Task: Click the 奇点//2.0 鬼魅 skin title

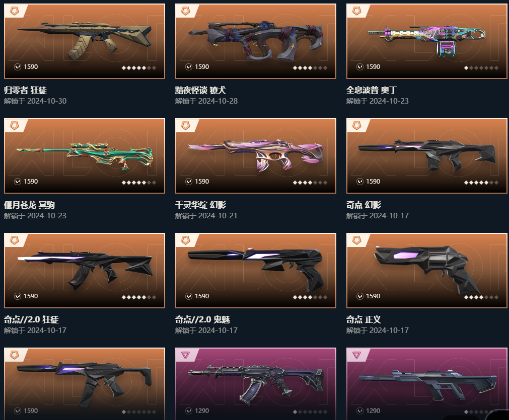Action: tap(202, 319)
